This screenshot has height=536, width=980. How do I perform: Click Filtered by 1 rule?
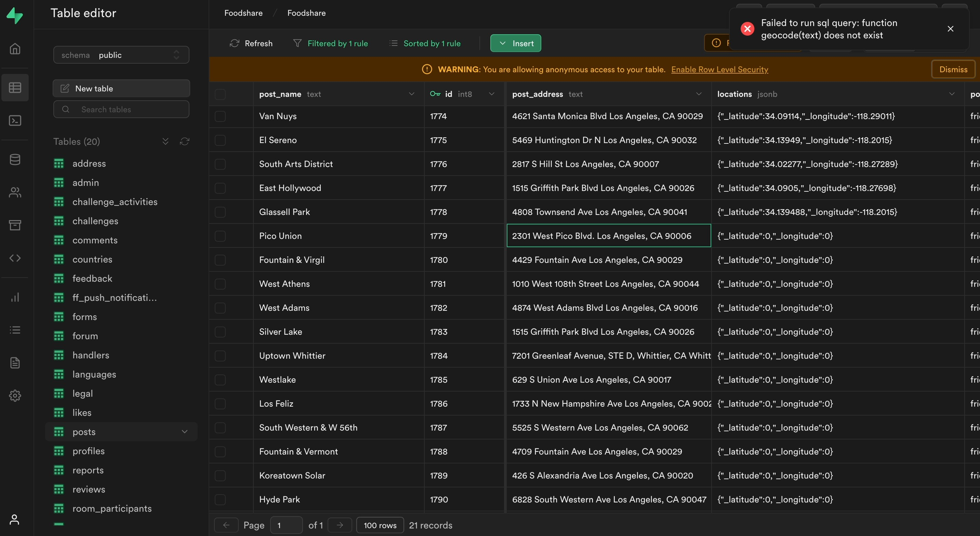click(x=330, y=43)
